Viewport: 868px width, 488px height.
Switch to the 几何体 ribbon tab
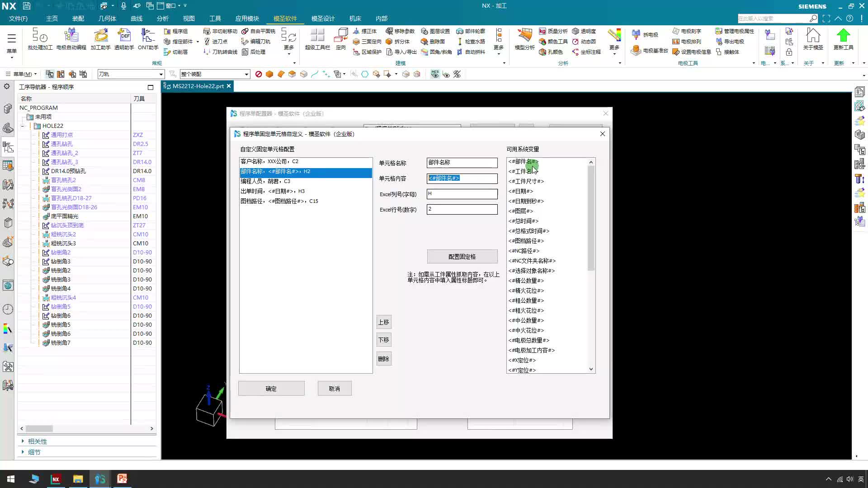[x=107, y=19]
